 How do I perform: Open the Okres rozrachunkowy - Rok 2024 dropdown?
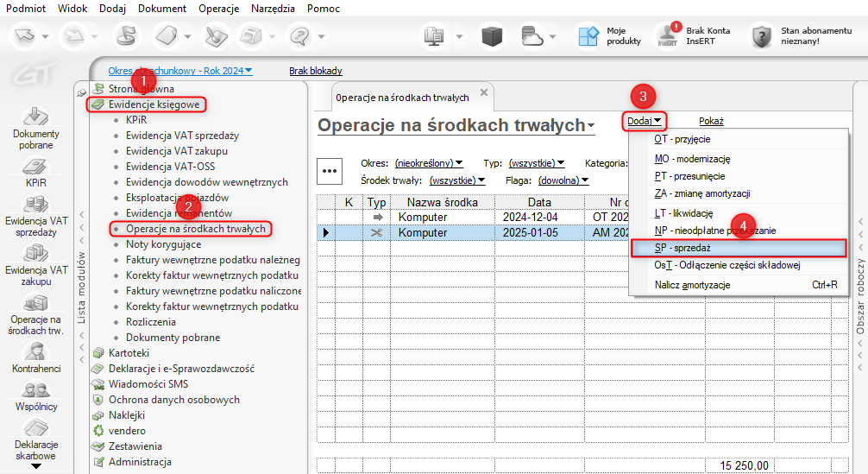pos(180,71)
